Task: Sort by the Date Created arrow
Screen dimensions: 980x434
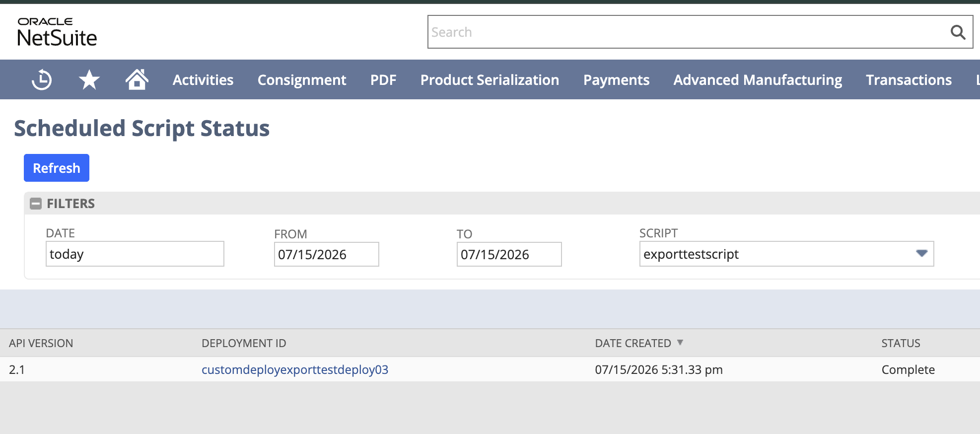Action: [680, 343]
